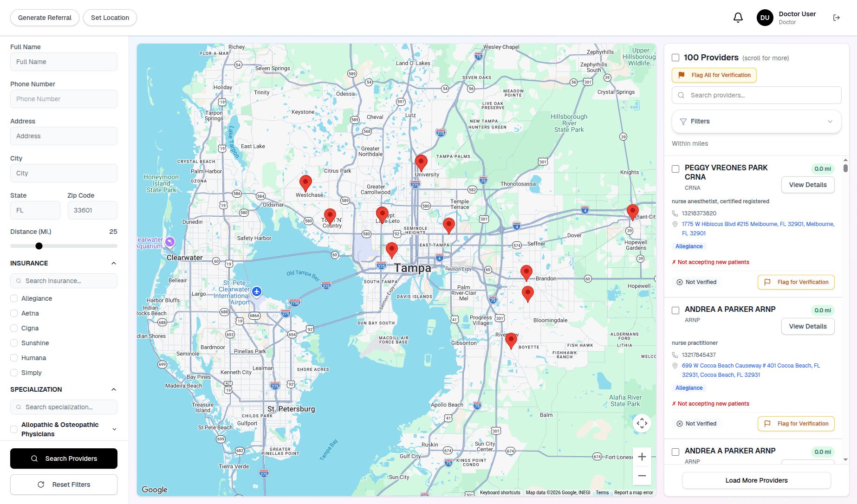Viewport: 857px width, 504px height.
Task: Select all 100 Providers checkbox
Action: click(675, 58)
